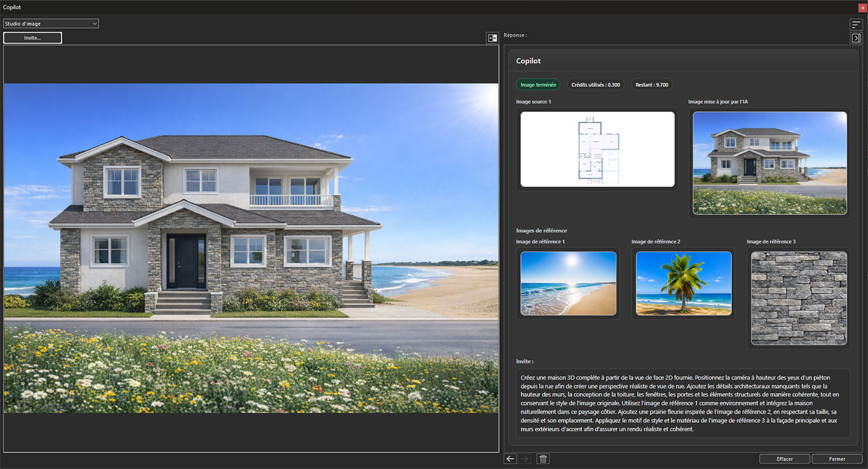Open the Studio d'image mode dropdown

pyautogui.click(x=51, y=24)
